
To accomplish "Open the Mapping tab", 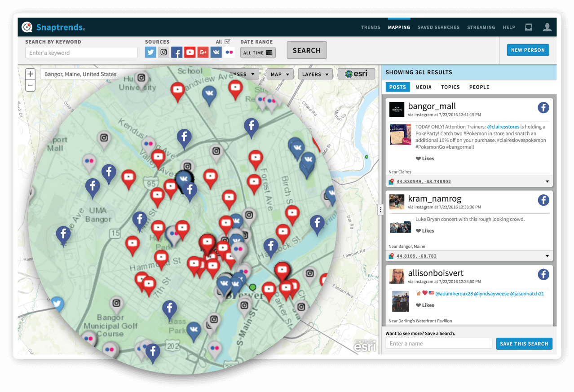I will click(399, 27).
